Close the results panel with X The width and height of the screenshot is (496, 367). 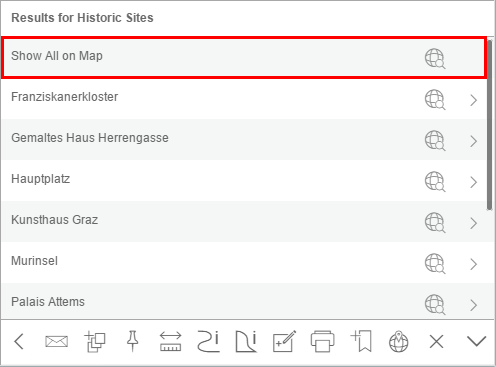436,342
